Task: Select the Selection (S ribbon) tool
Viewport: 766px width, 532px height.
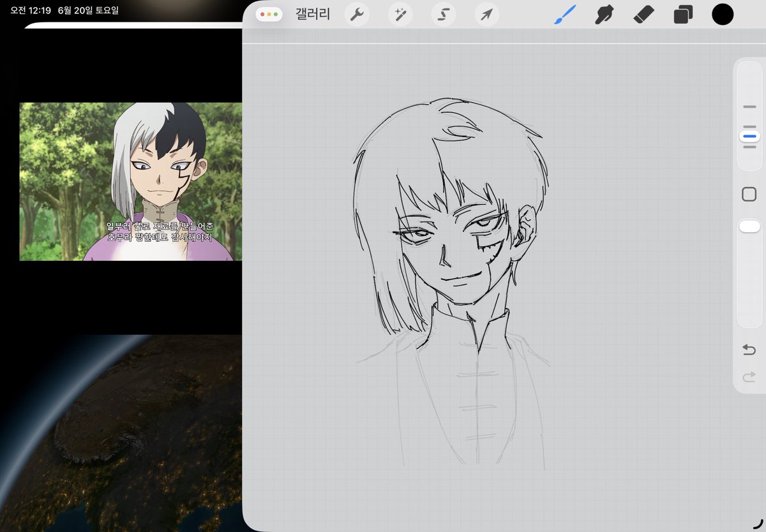Action: 444,14
